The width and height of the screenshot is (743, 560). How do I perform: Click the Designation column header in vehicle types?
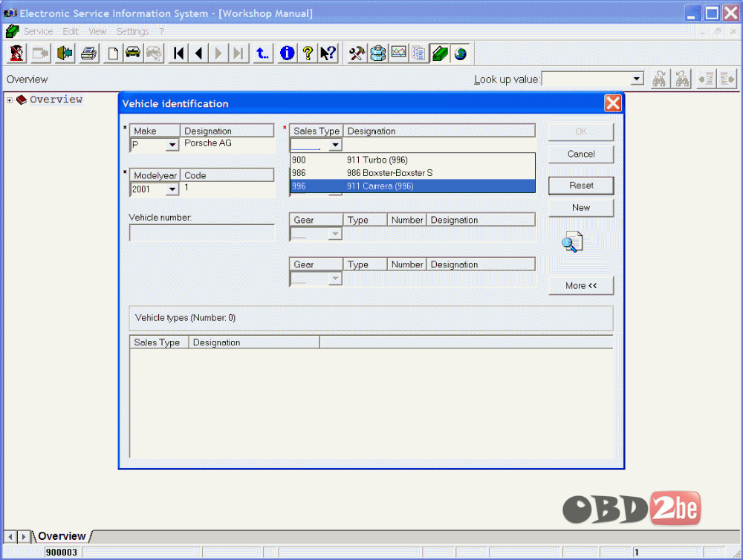[x=254, y=342]
